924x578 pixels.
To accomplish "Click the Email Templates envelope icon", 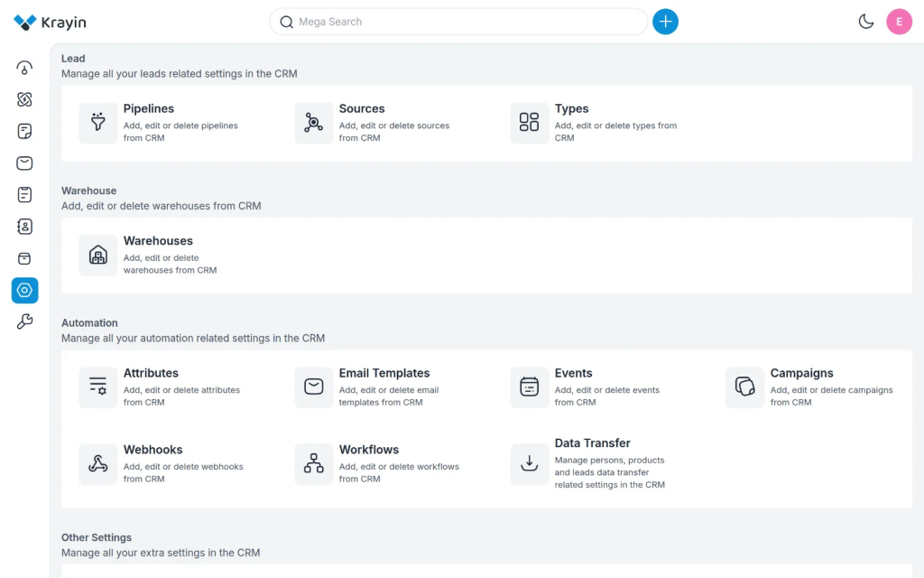I will click(x=313, y=387).
